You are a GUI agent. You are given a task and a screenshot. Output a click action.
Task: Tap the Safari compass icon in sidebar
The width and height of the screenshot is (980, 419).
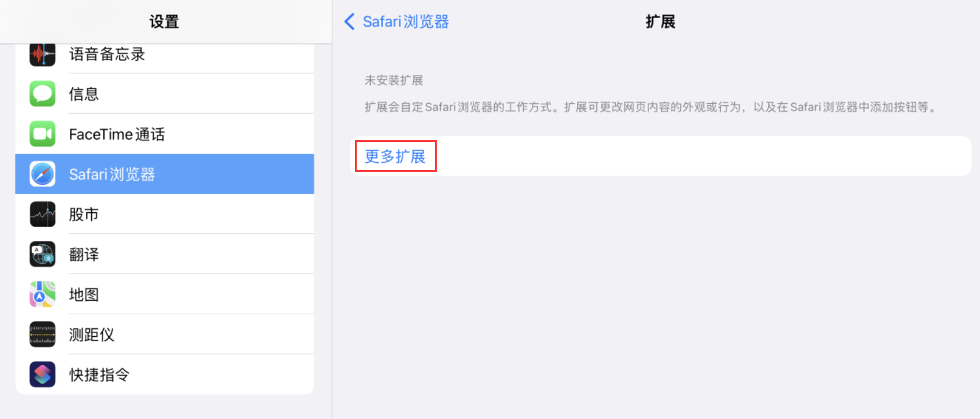coord(42,174)
